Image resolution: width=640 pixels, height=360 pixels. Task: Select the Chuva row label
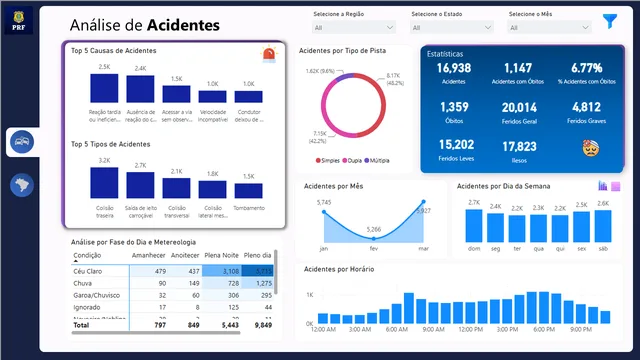82,283
